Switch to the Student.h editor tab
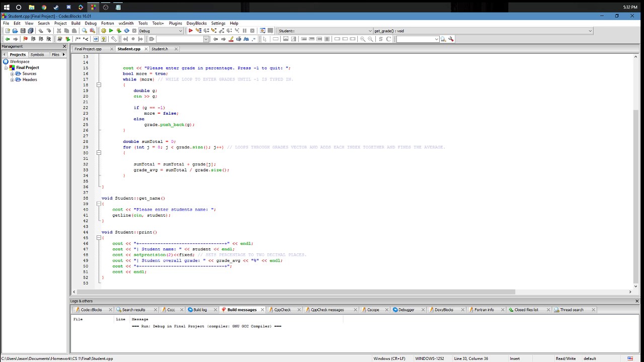This screenshot has width=644, height=362. [x=160, y=49]
